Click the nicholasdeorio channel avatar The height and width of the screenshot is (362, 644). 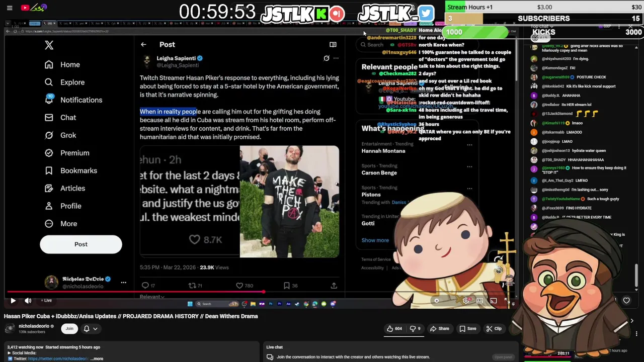click(10, 328)
